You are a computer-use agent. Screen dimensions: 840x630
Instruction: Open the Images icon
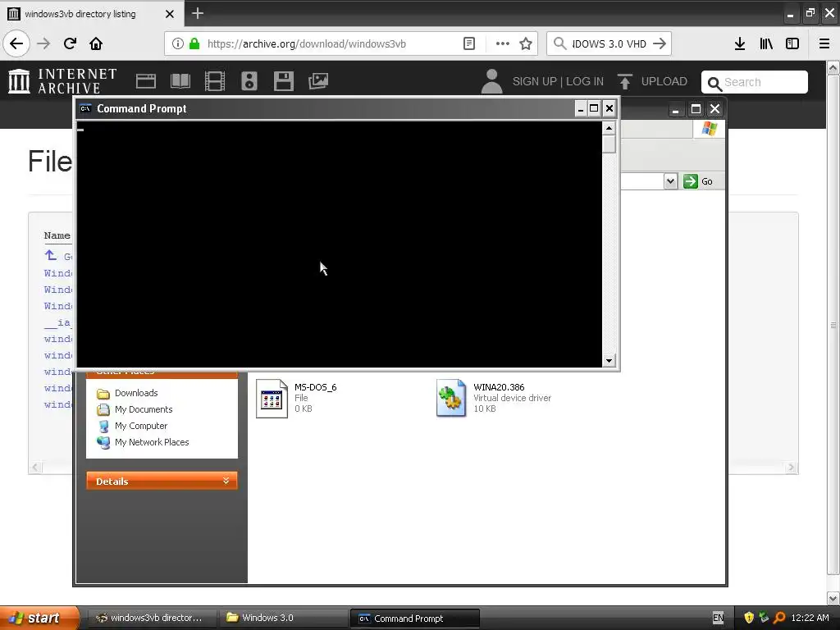click(318, 81)
